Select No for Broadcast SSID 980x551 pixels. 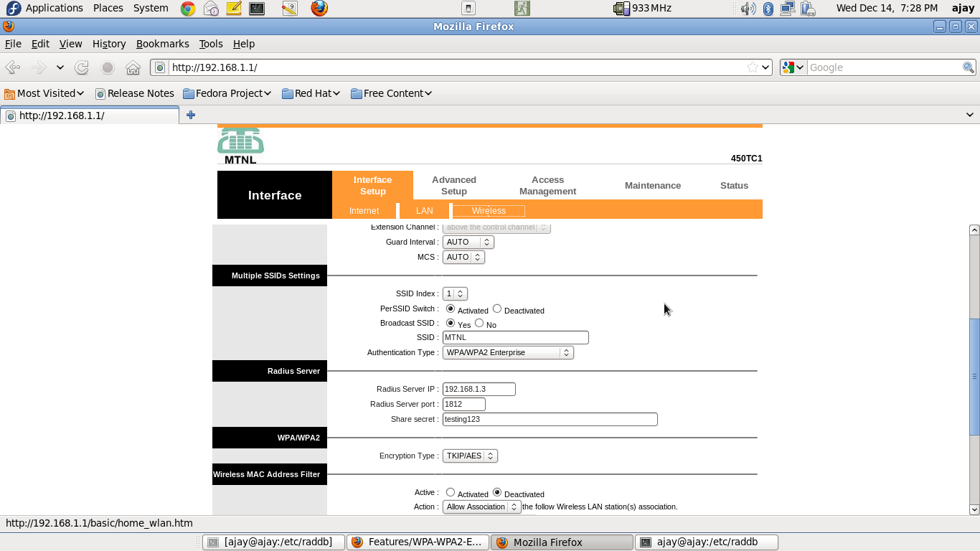(x=479, y=323)
